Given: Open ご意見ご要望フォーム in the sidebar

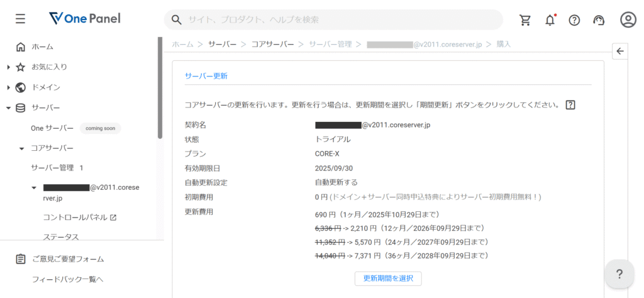Looking at the screenshot, I should click(x=68, y=259).
